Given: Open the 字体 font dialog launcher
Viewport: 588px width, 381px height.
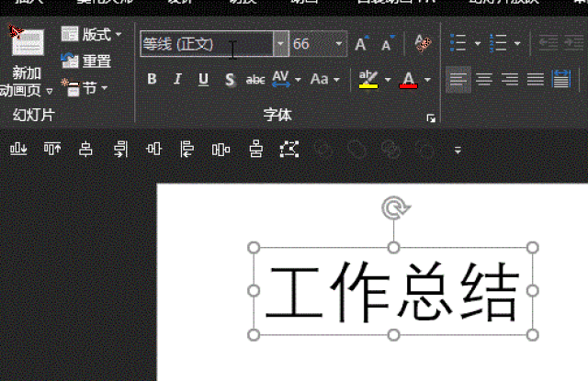Looking at the screenshot, I should tap(431, 118).
